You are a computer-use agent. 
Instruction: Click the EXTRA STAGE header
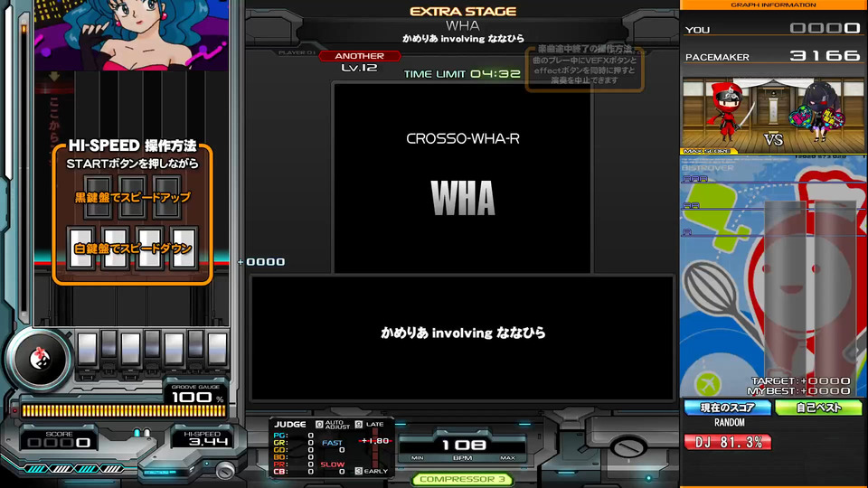(x=463, y=11)
